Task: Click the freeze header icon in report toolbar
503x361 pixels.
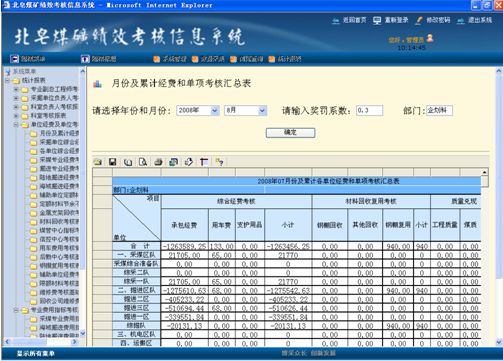Action: (204, 162)
